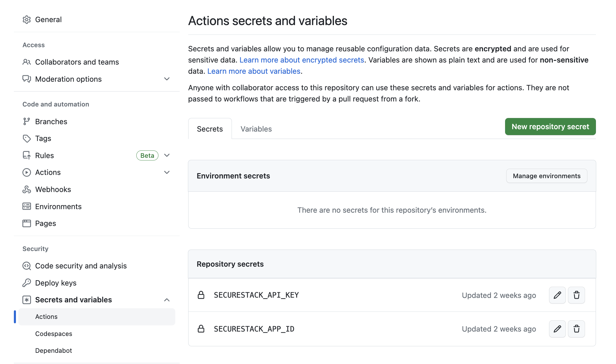The image size is (616, 364).
Task: Edit the SECURESTACK_API_KEY secret with pencil icon
Action: click(557, 295)
